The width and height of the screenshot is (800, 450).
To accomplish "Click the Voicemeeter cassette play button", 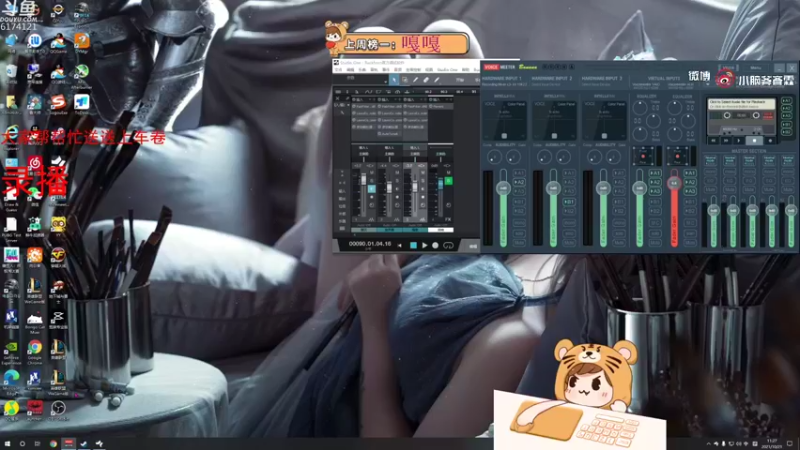I will 738,141.
